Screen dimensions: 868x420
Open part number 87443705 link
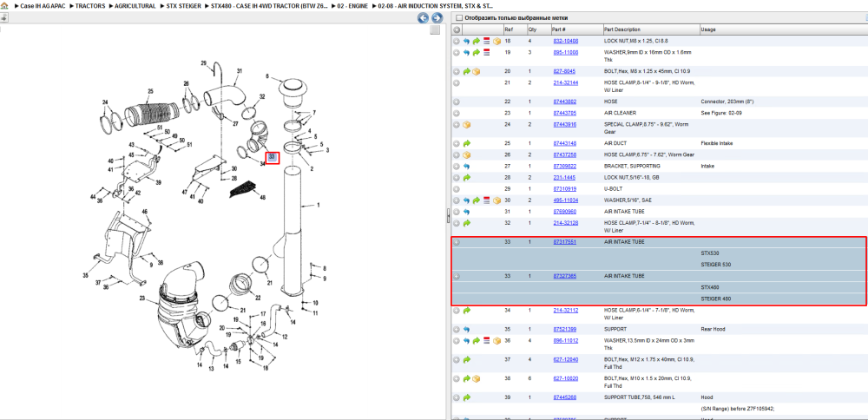click(565, 113)
